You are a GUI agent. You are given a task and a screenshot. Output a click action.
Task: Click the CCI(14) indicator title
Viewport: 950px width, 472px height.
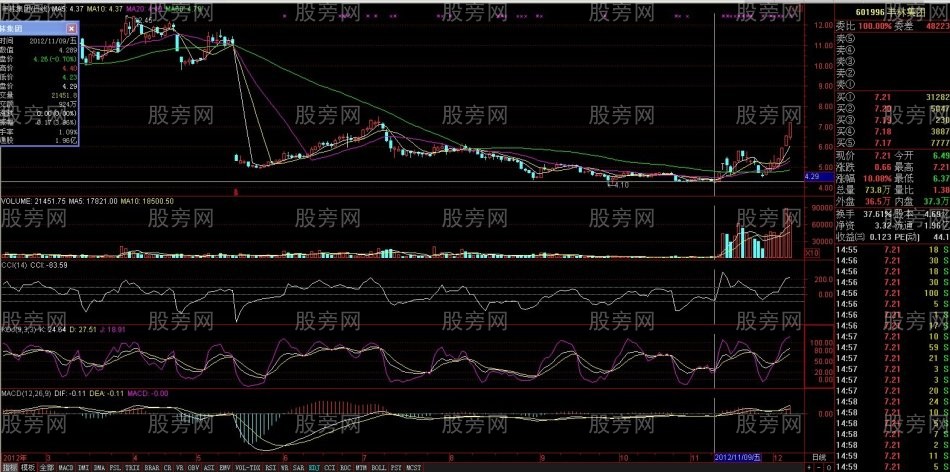(x=15, y=265)
